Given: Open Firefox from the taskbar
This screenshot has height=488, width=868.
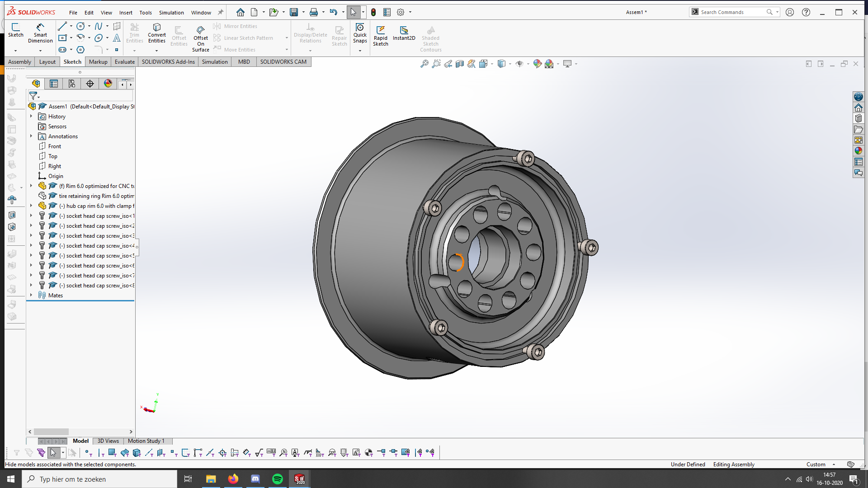Looking at the screenshot, I should (233, 479).
